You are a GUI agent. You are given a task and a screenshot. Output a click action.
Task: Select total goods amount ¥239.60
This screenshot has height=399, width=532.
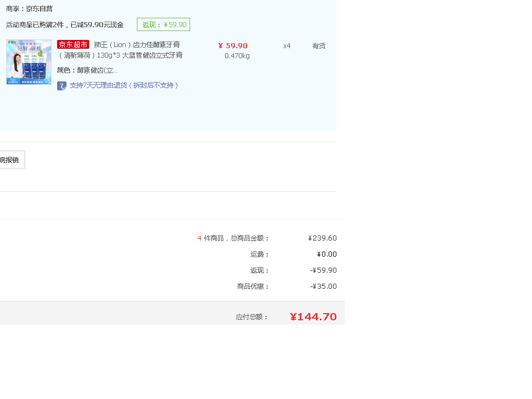click(x=323, y=238)
